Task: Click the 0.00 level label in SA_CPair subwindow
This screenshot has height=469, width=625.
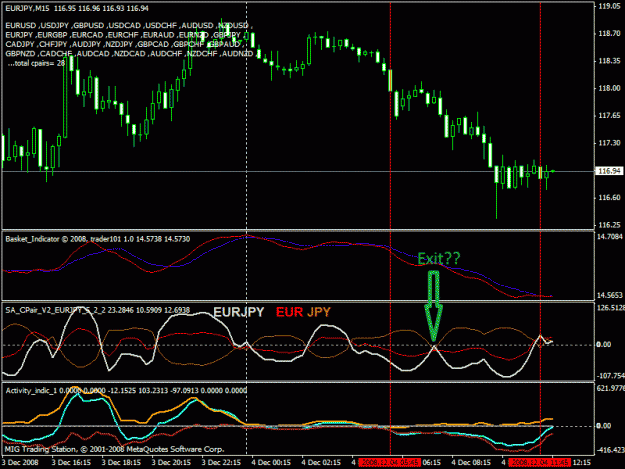Action: click(x=603, y=345)
